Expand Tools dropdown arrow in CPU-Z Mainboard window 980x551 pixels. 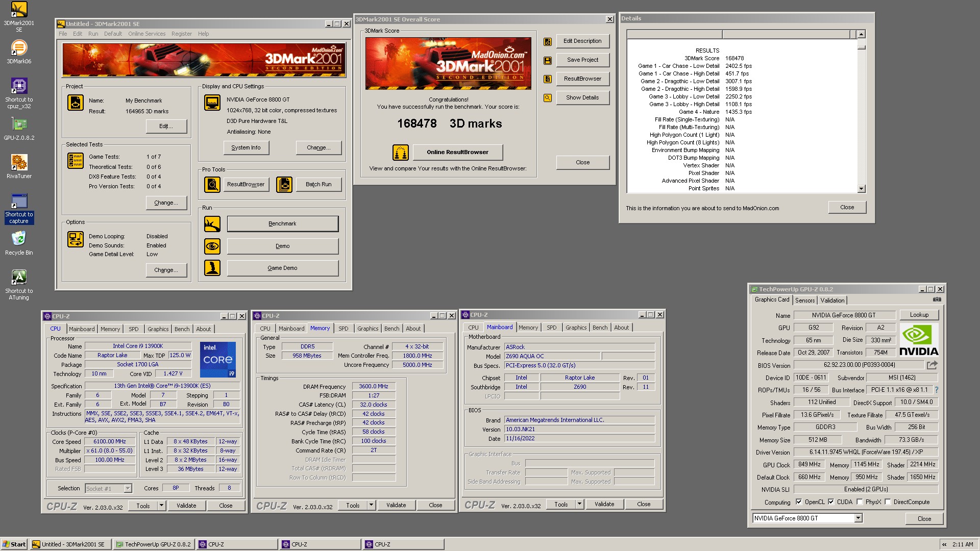pyautogui.click(x=579, y=504)
